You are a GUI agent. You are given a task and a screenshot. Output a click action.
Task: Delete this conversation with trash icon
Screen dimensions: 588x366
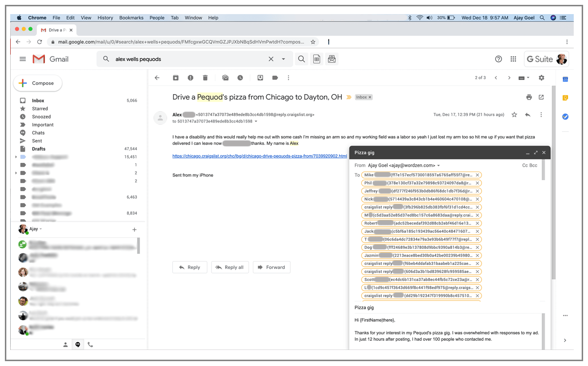205,78
